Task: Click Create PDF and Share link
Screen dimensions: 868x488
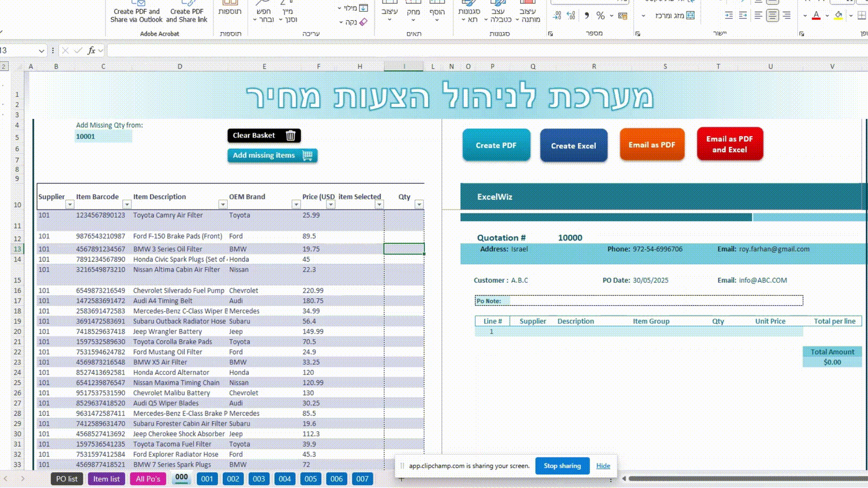Action: (x=186, y=12)
